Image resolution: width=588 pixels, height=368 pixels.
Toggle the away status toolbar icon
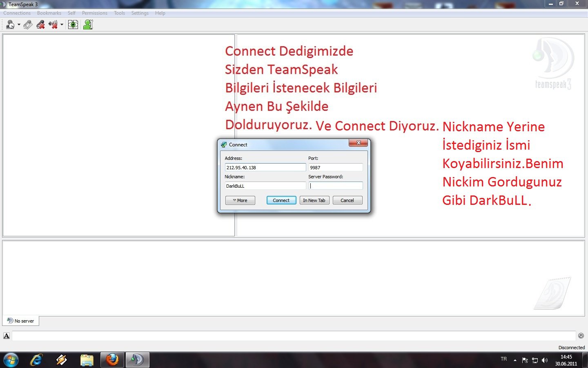click(x=10, y=25)
